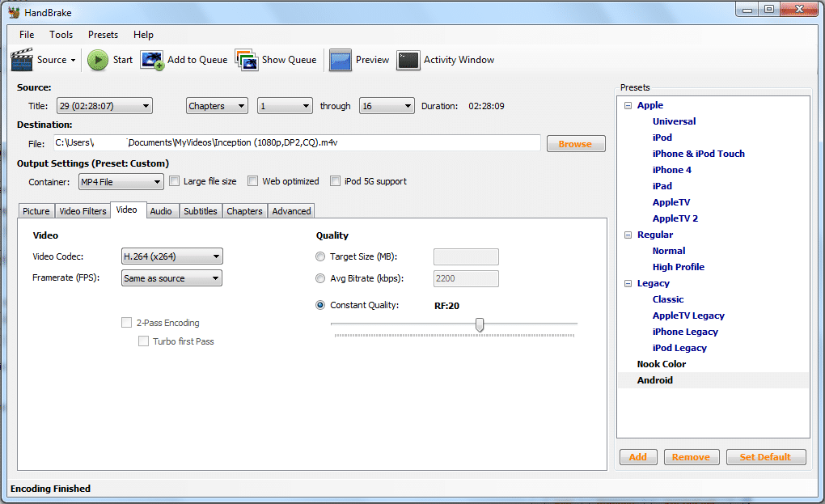Viewport: 825px width, 504px height.
Task: Click the HandBrake app icon in title bar
Action: [x=15, y=12]
